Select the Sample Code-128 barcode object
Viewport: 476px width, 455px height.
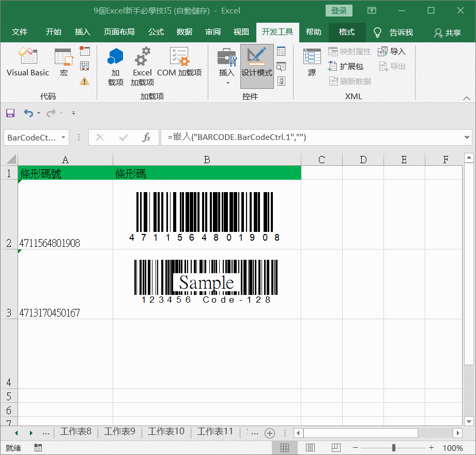click(x=206, y=281)
